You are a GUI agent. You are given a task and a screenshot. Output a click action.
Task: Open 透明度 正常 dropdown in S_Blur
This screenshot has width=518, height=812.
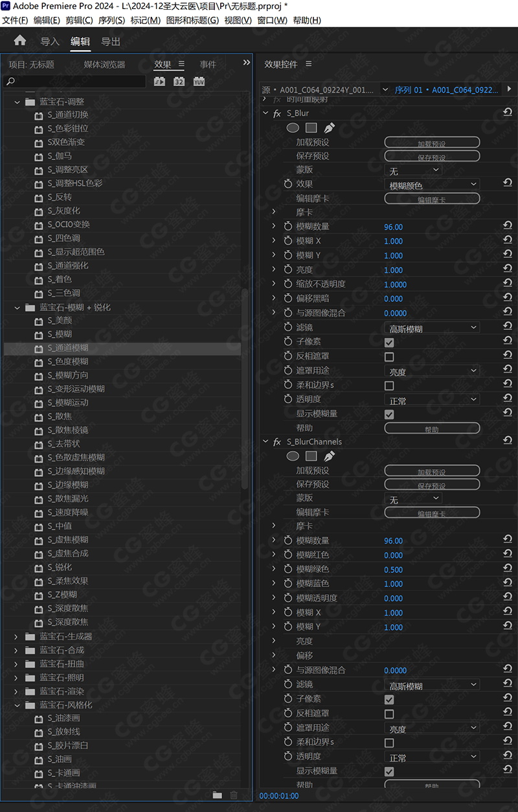[x=432, y=400]
